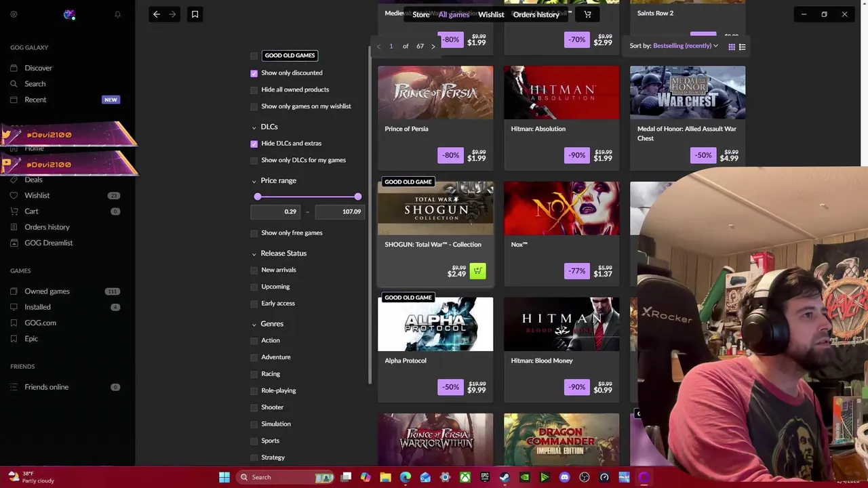The width and height of the screenshot is (868, 488).
Task: Check the Role-playing genre filter
Action: click(254, 390)
